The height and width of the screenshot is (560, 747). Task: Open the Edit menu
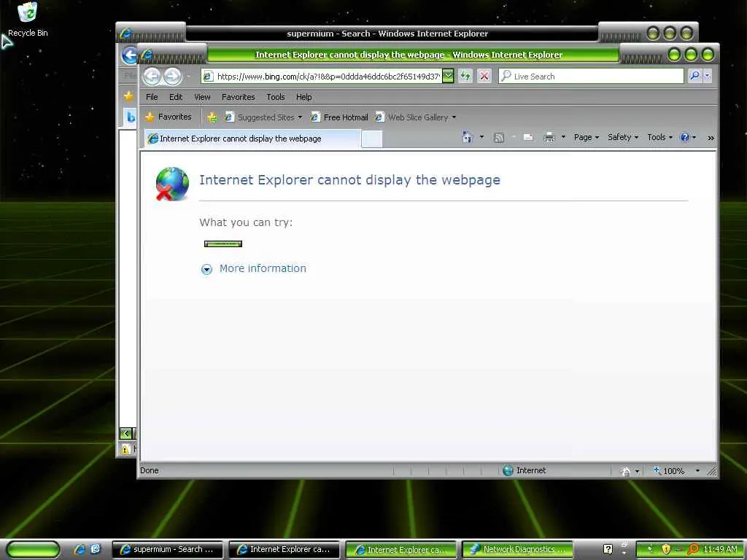[176, 97]
